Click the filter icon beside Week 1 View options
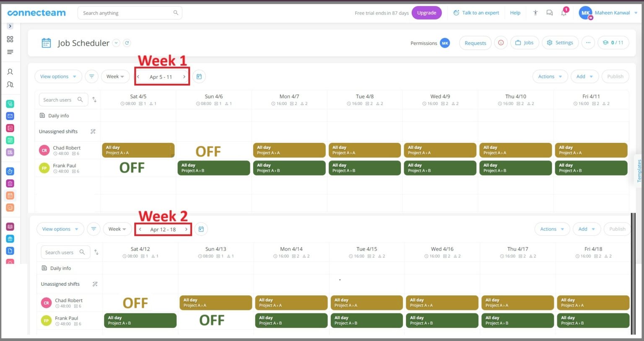 [x=91, y=76]
